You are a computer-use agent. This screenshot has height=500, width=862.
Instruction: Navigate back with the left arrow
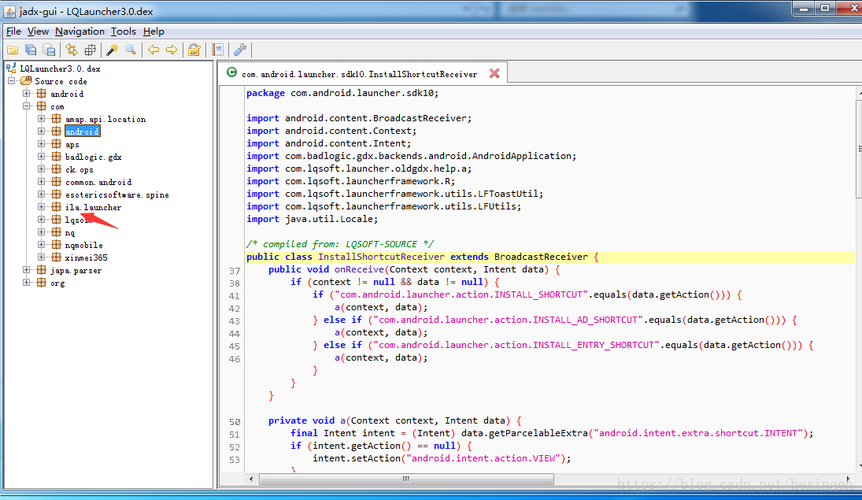pos(153,50)
